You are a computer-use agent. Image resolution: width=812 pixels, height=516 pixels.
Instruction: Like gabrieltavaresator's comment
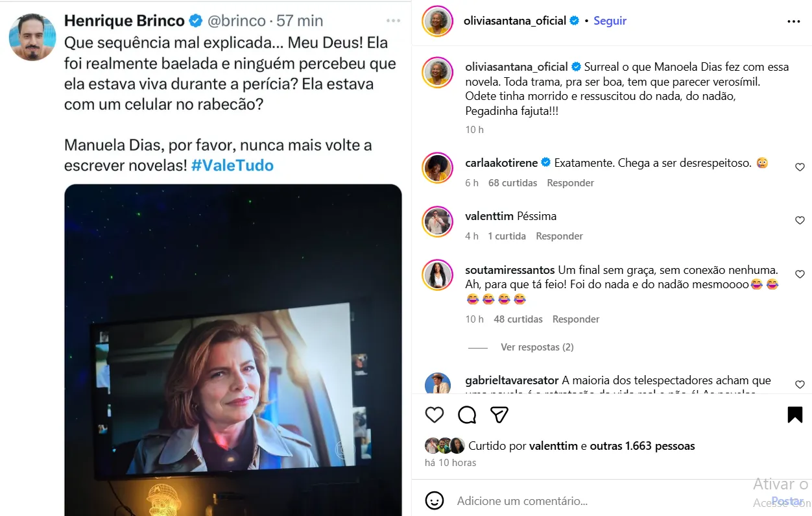tap(800, 385)
